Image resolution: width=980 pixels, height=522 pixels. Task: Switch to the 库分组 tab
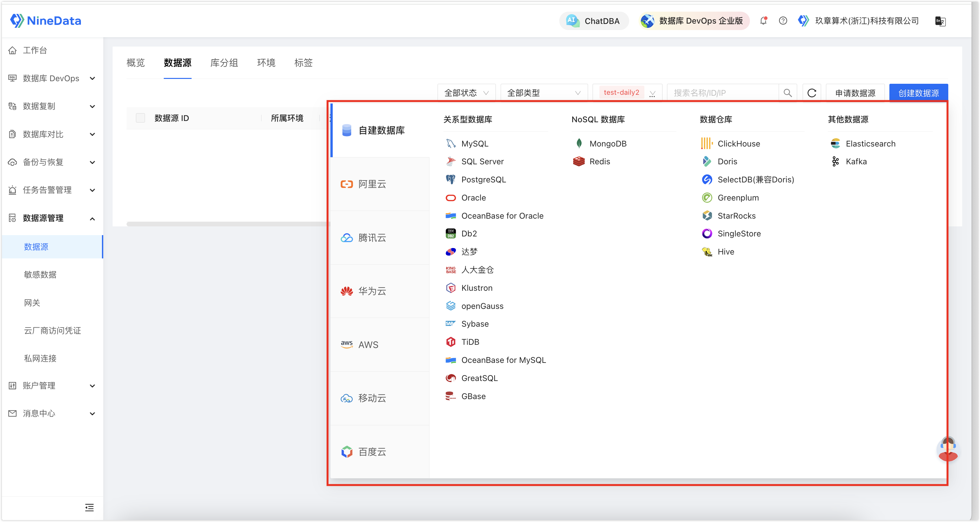click(x=224, y=63)
